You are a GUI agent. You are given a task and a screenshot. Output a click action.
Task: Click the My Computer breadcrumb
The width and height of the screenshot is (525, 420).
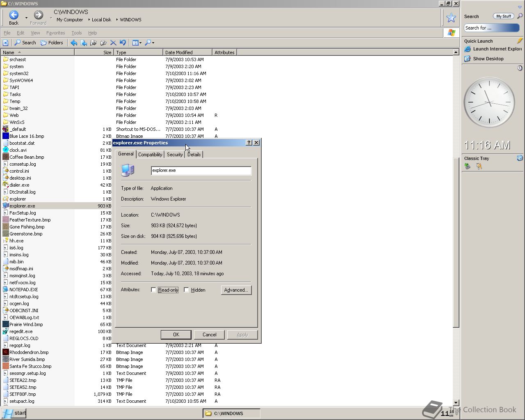[70, 20]
